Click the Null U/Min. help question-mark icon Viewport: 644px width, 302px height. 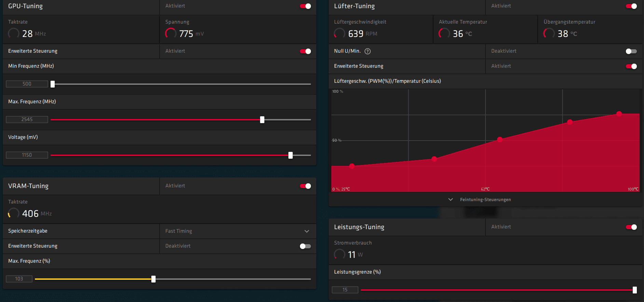coord(368,51)
